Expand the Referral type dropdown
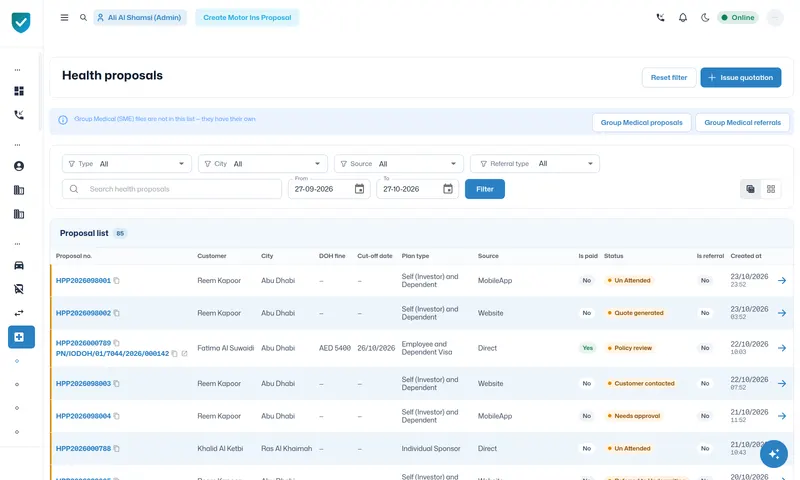 [x=535, y=164]
